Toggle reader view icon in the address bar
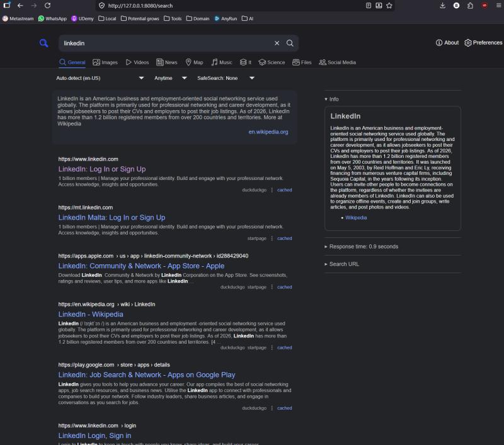504x445 pixels. coord(369,6)
